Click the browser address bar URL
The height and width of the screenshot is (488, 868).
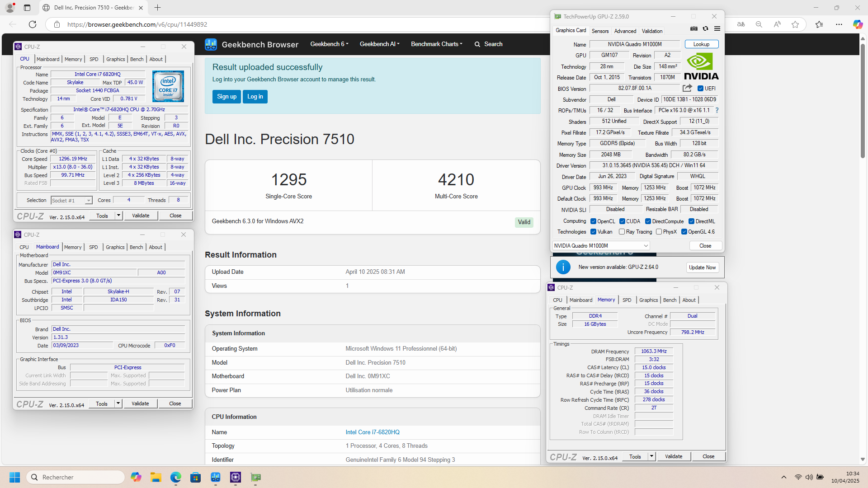tap(137, 24)
